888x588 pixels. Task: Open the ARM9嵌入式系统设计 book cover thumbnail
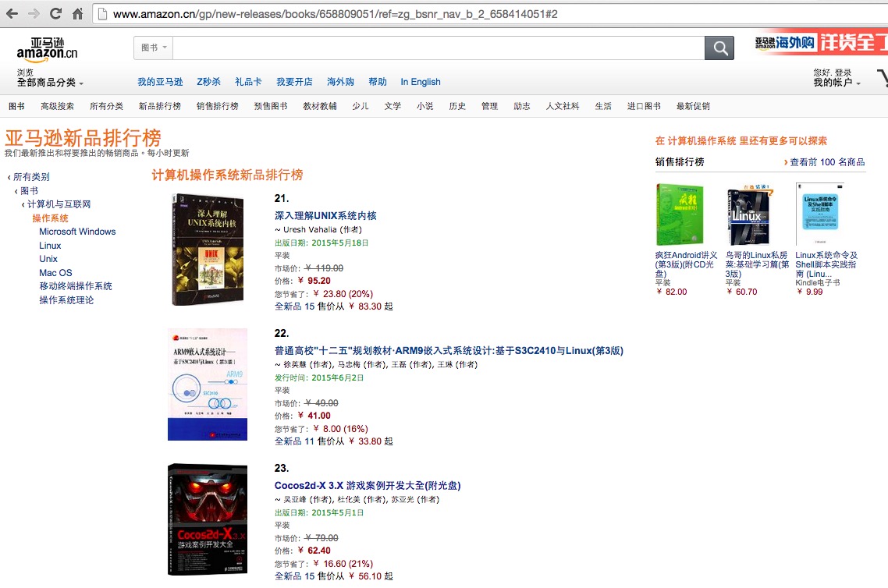(208, 384)
